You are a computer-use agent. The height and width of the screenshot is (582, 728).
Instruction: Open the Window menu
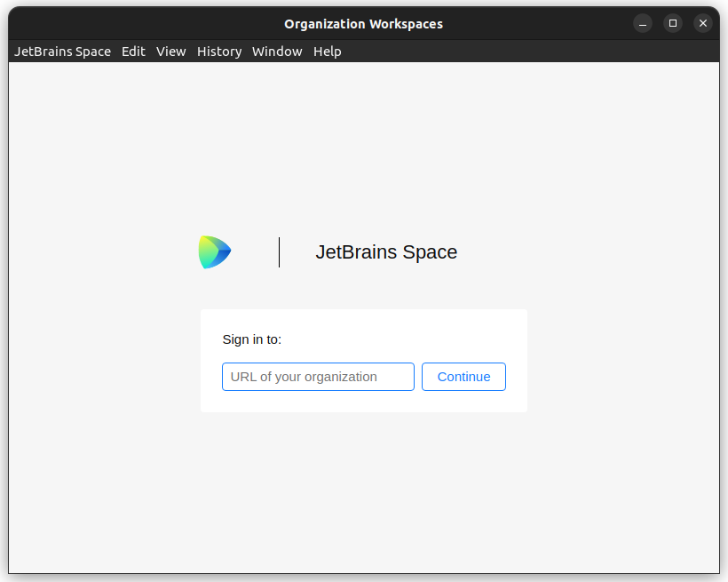pos(277,52)
